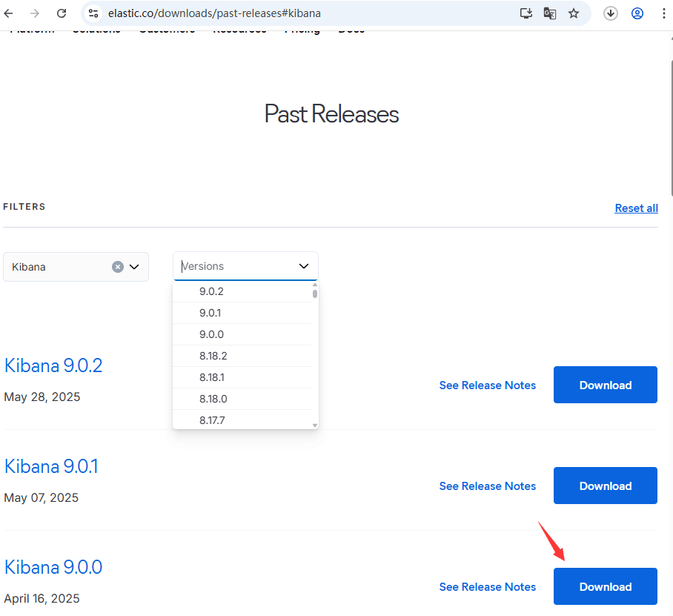Click the 'May 28, 2025' release date

pos(42,397)
